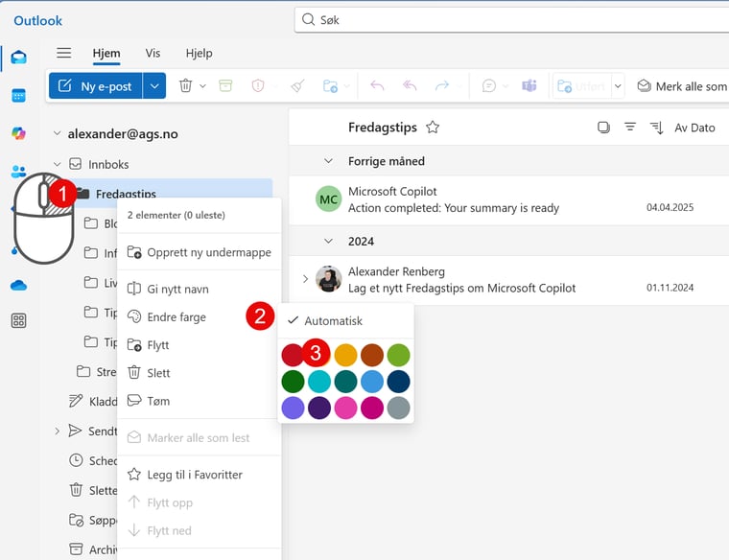Click the Report shield icon in toolbar
This screenshot has width=729, height=560.
click(258, 86)
